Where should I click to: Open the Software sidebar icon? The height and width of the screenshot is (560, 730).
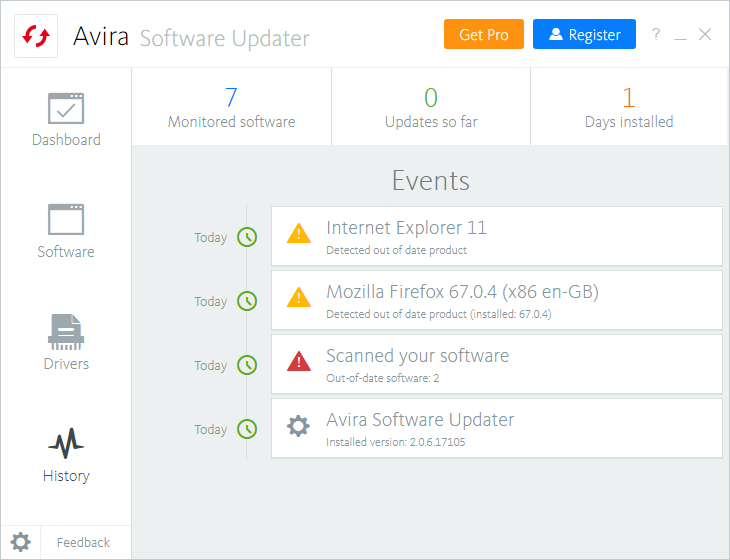click(x=66, y=220)
